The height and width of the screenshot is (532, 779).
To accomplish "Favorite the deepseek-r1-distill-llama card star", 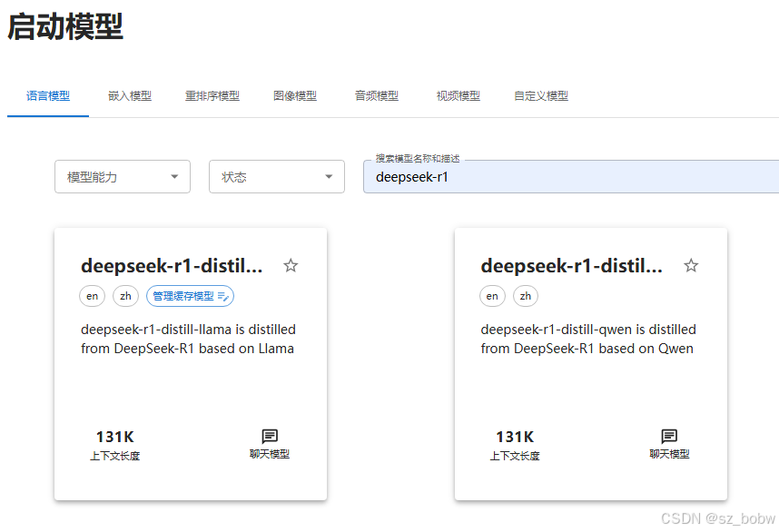I will 291,266.
